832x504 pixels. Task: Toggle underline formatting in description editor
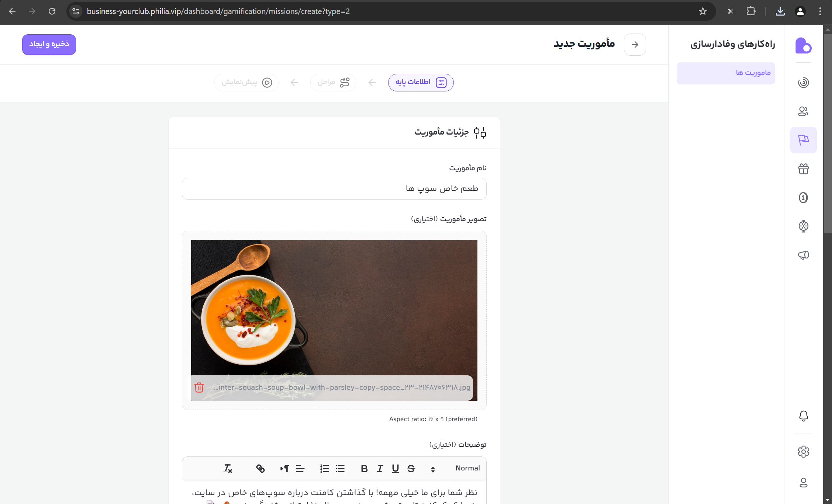[395, 469]
